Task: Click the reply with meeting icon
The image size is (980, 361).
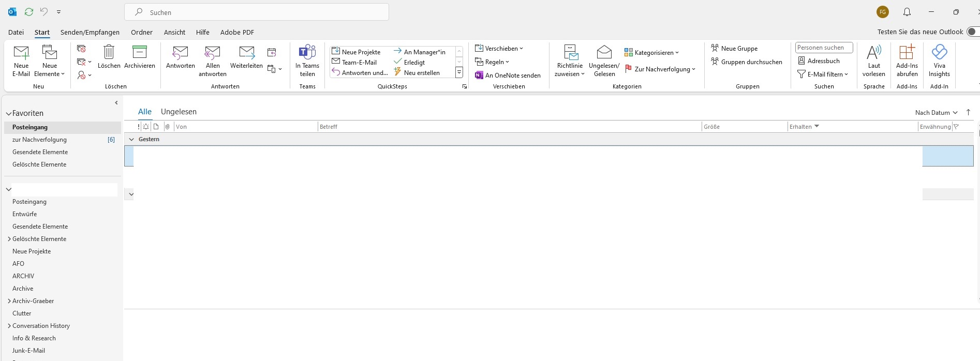Action: (x=272, y=52)
